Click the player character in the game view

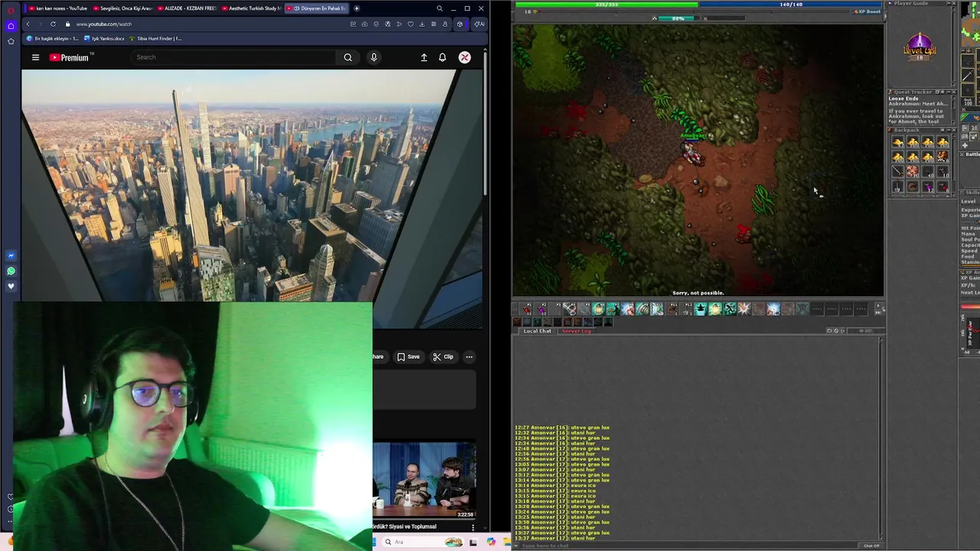(693, 155)
